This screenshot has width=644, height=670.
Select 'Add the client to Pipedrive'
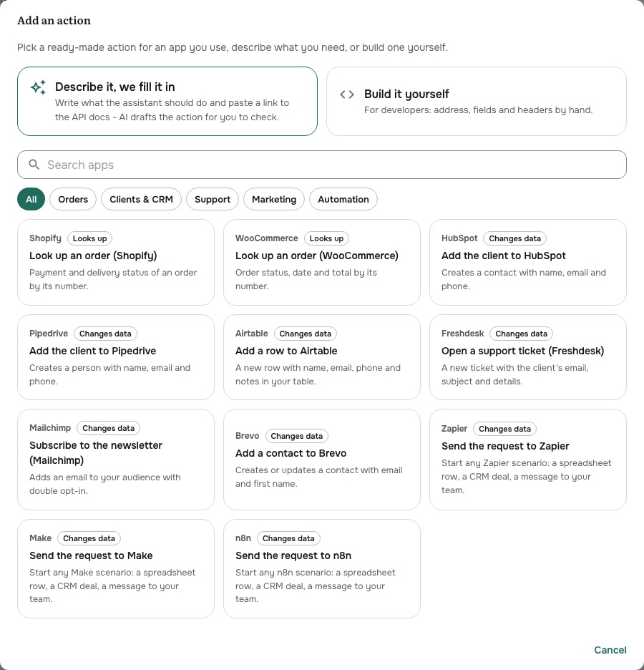click(116, 357)
